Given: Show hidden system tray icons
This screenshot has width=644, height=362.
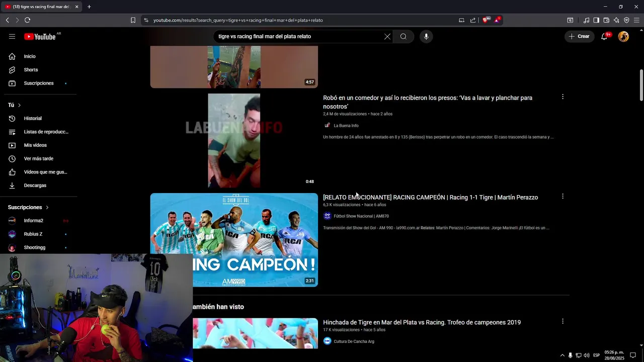Looking at the screenshot, I should click(x=562, y=355).
